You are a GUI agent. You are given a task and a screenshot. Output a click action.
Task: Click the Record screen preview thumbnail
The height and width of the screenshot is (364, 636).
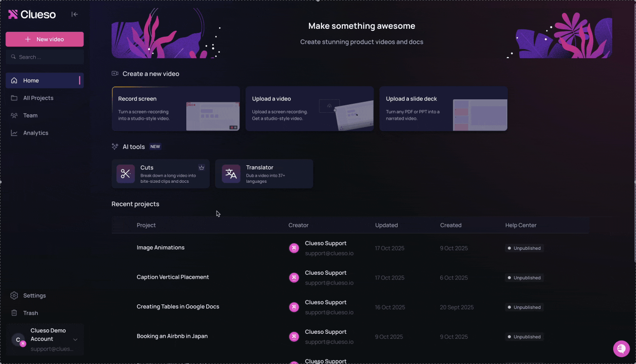213,116
